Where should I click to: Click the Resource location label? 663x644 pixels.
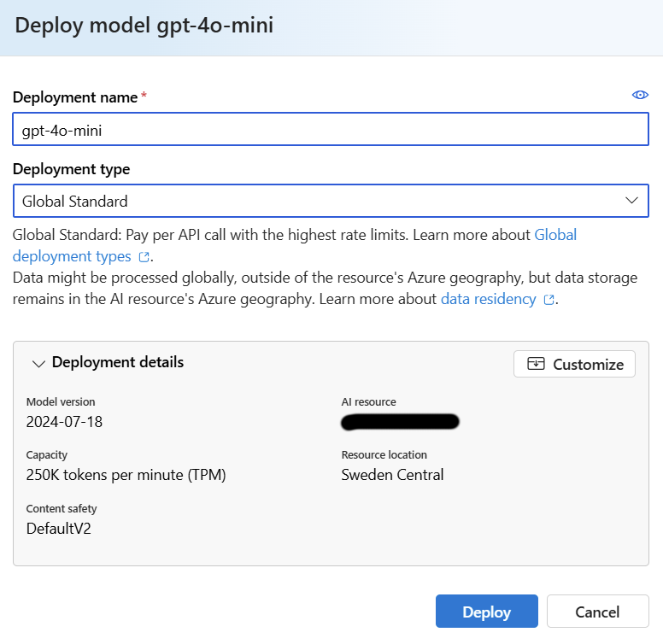point(384,454)
